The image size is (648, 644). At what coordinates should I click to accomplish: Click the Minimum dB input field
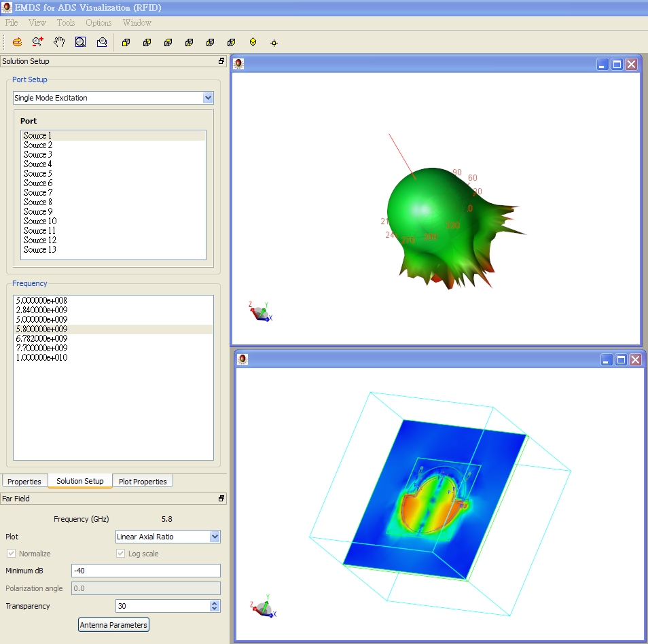coord(146,571)
